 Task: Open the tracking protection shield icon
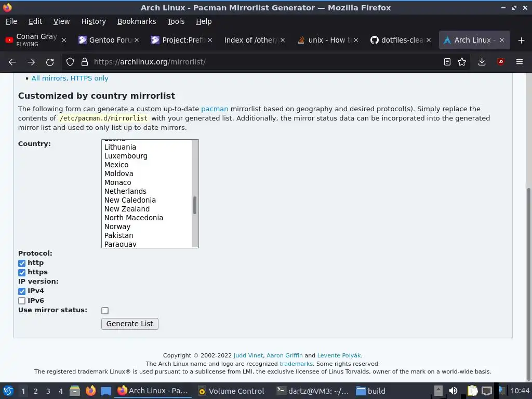[x=70, y=62]
